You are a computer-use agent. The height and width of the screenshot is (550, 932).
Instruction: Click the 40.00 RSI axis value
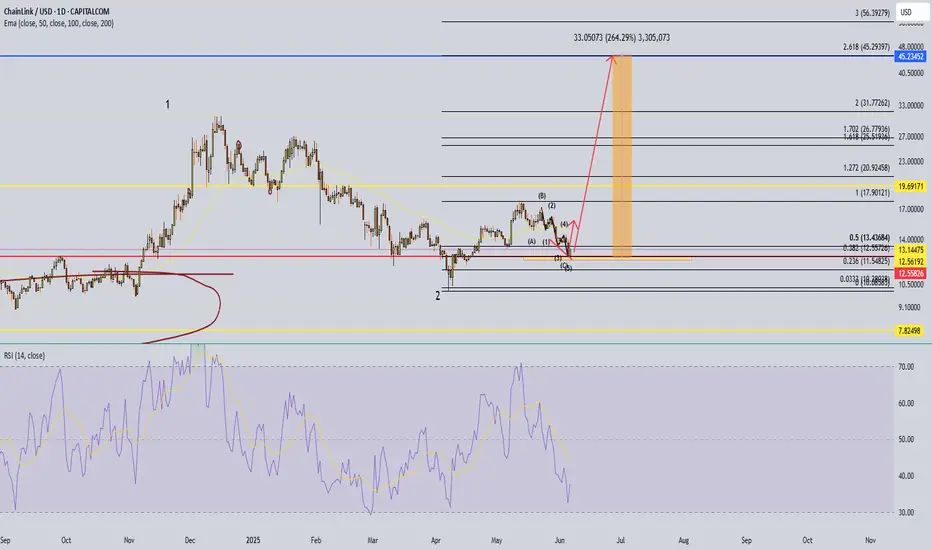pos(906,476)
